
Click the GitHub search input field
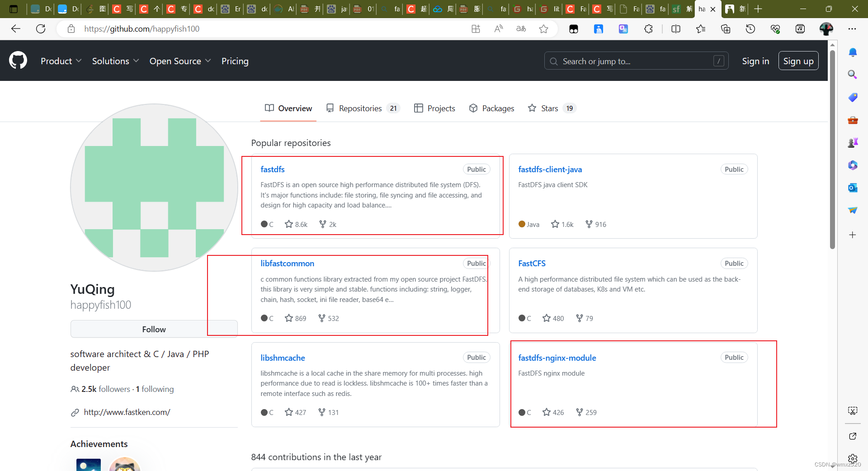point(636,61)
